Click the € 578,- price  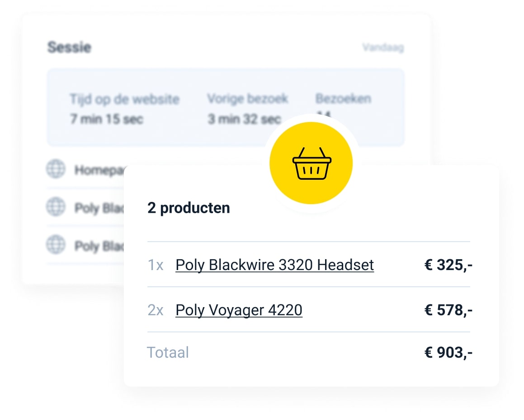448,310
